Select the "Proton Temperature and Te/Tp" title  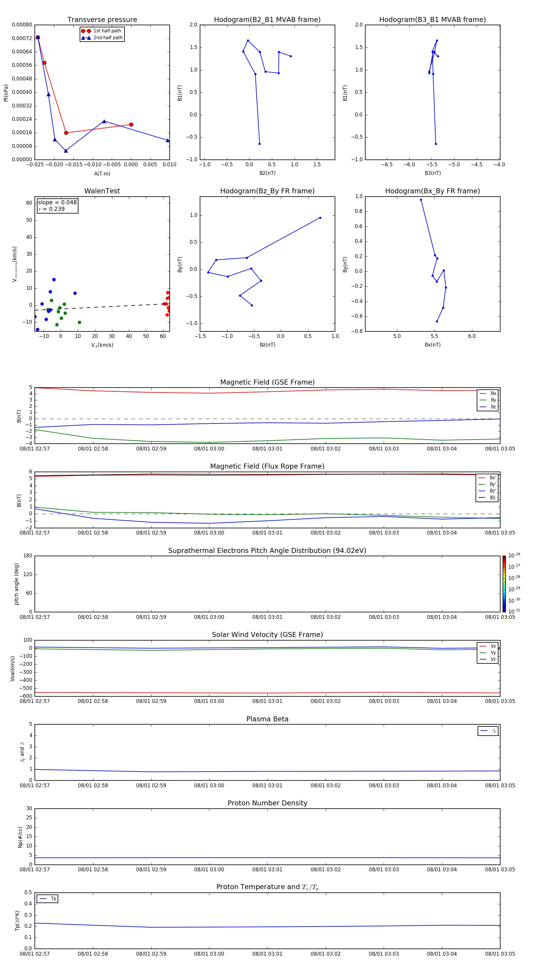pyautogui.click(x=267, y=887)
